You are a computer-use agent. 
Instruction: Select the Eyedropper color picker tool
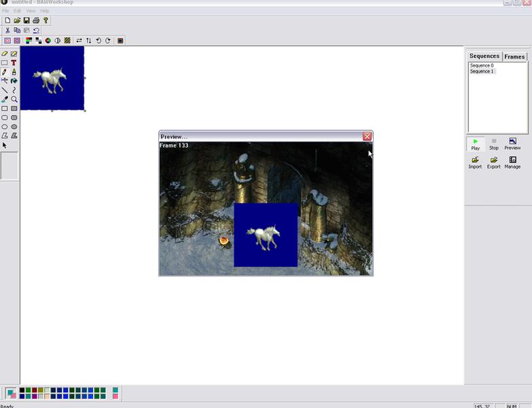pos(4,99)
